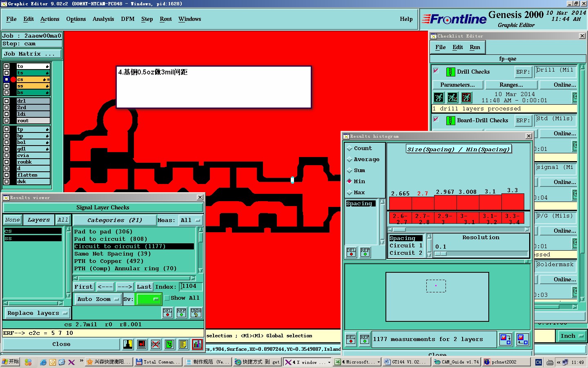This screenshot has height=368, width=588.
Task: Click histogram zoom-back rectangle icon
Action: pos(522,339)
